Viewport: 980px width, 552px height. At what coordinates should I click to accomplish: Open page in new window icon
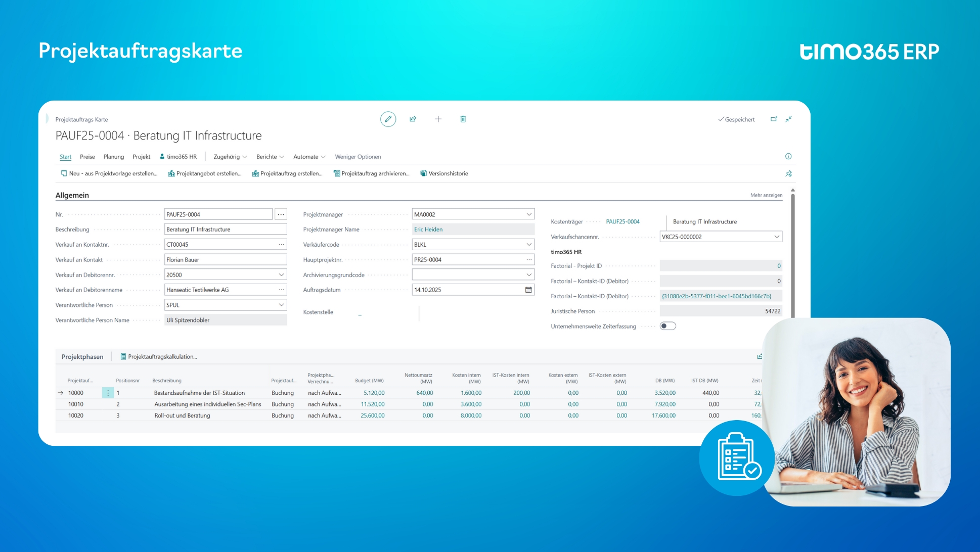[773, 119]
